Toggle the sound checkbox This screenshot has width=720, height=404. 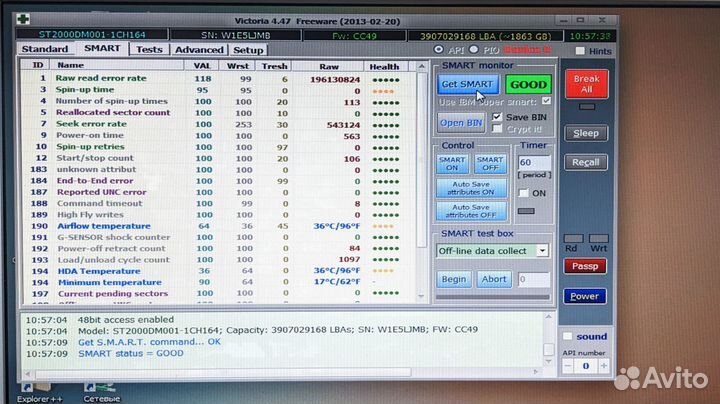pyautogui.click(x=568, y=337)
